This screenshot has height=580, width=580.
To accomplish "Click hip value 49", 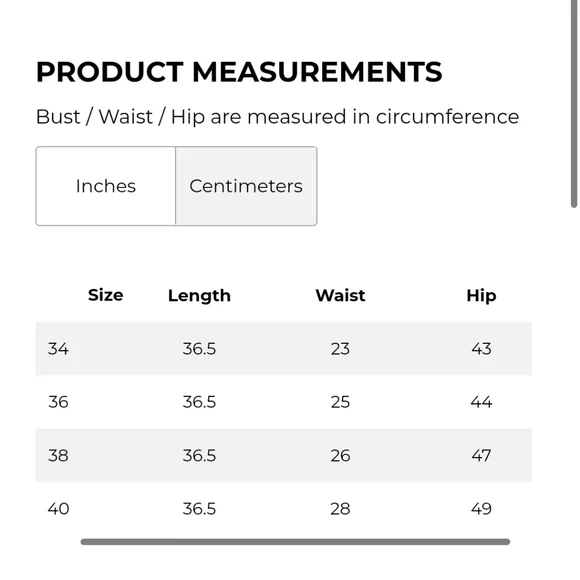I will click(481, 509).
